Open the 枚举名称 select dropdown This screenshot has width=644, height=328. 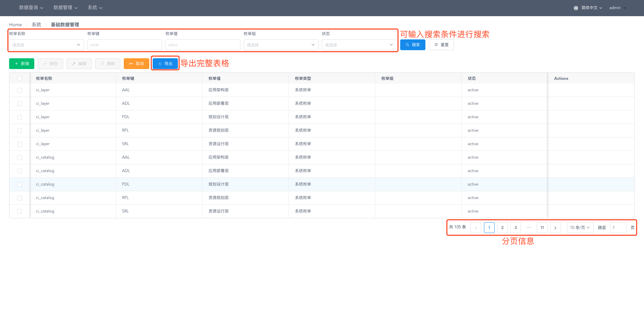(x=46, y=45)
